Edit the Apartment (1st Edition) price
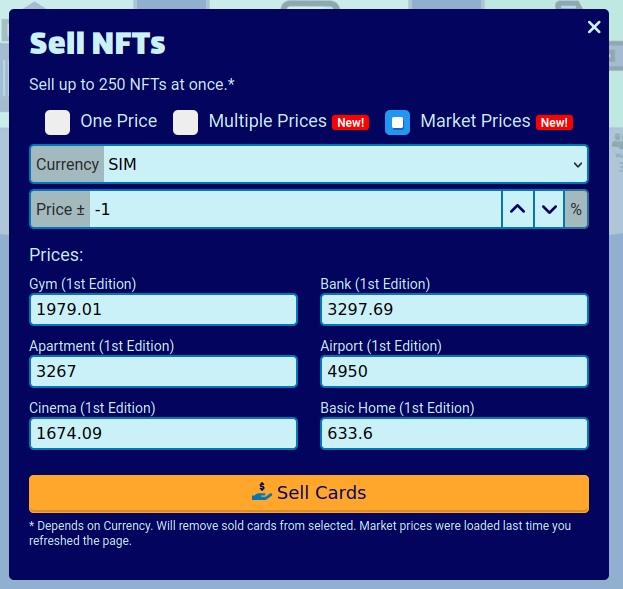The height and width of the screenshot is (589, 623). click(163, 371)
